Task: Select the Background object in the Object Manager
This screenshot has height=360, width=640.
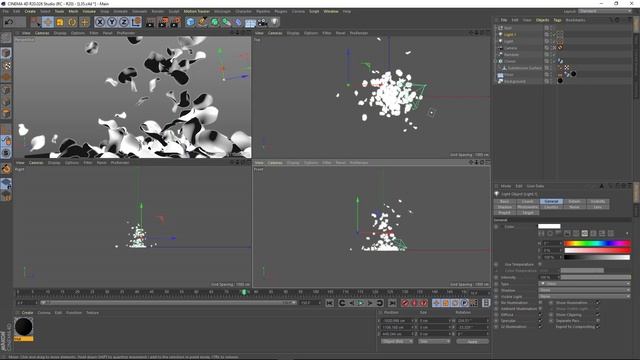Action: pos(515,81)
